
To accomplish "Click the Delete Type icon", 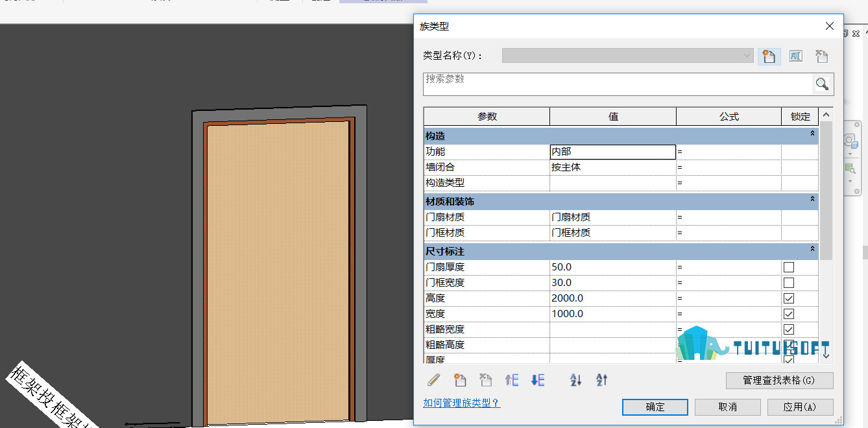I will coord(822,56).
